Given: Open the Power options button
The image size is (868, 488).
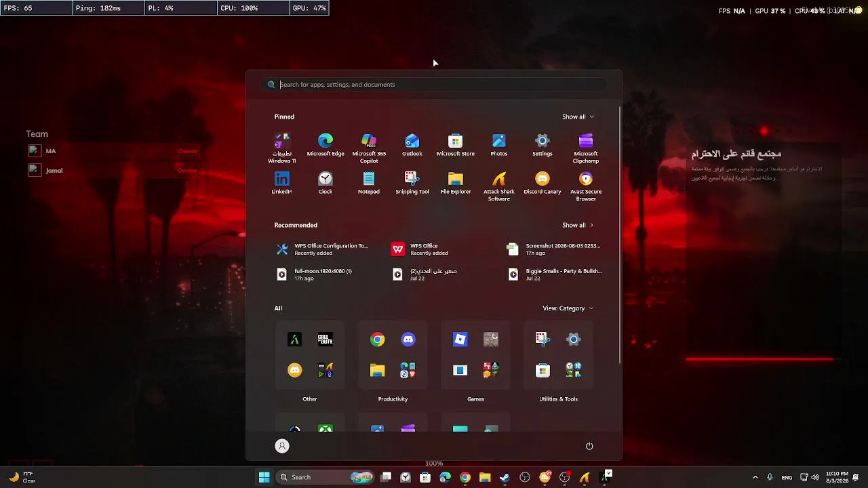Looking at the screenshot, I should point(589,446).
